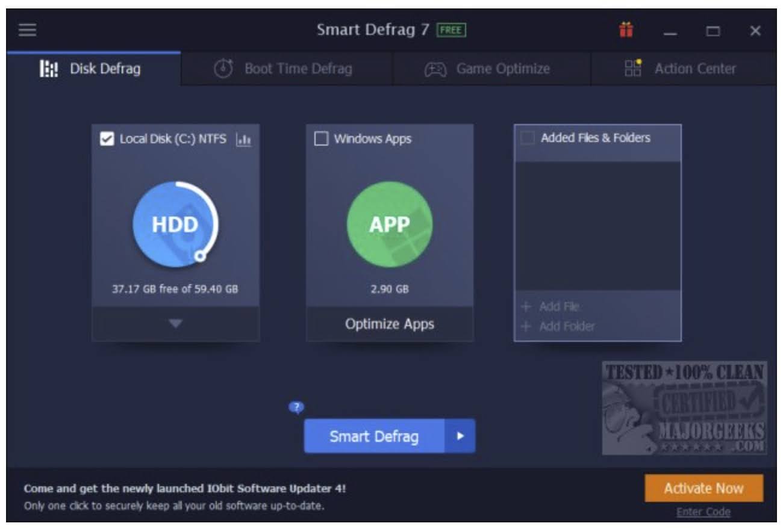Viewport: 783px width, 532px height.
Task: Tick the Windows Apps checkbox
Action: (322, 139)
